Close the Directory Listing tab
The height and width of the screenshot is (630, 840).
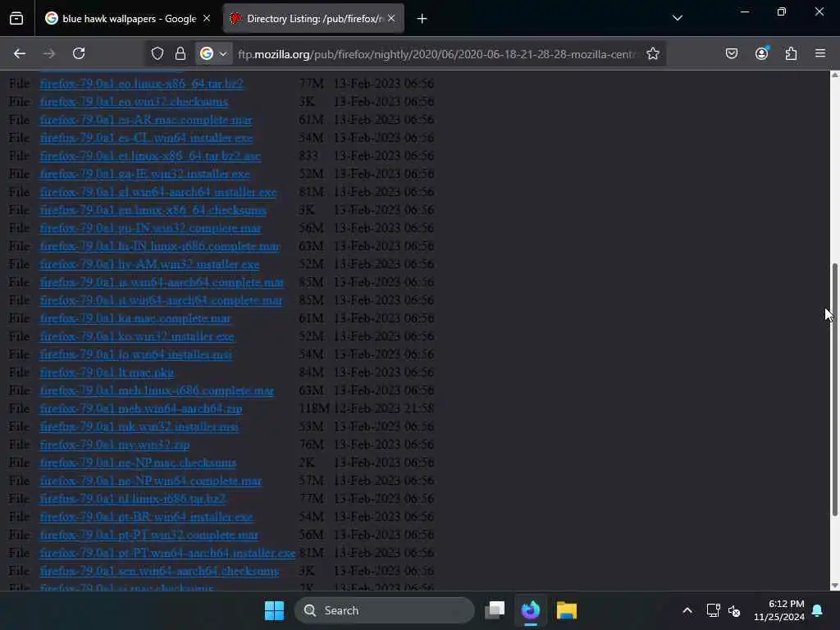391,19
